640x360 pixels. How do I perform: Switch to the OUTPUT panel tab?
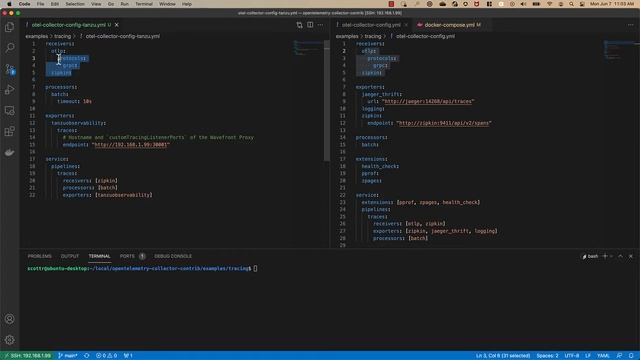[x=70, y=256]
